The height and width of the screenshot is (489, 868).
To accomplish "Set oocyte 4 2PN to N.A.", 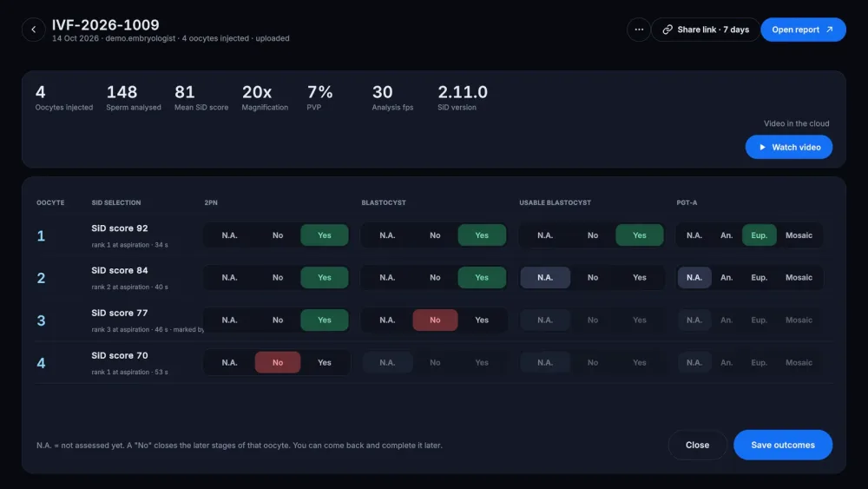I will click(229, 363).
